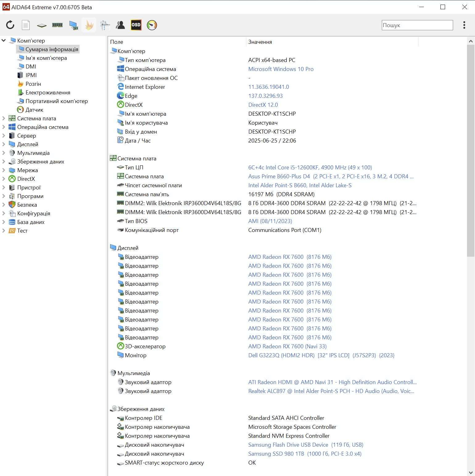
Task: Open the Realtek ALC897 audio link
Action: coord(331,391)
